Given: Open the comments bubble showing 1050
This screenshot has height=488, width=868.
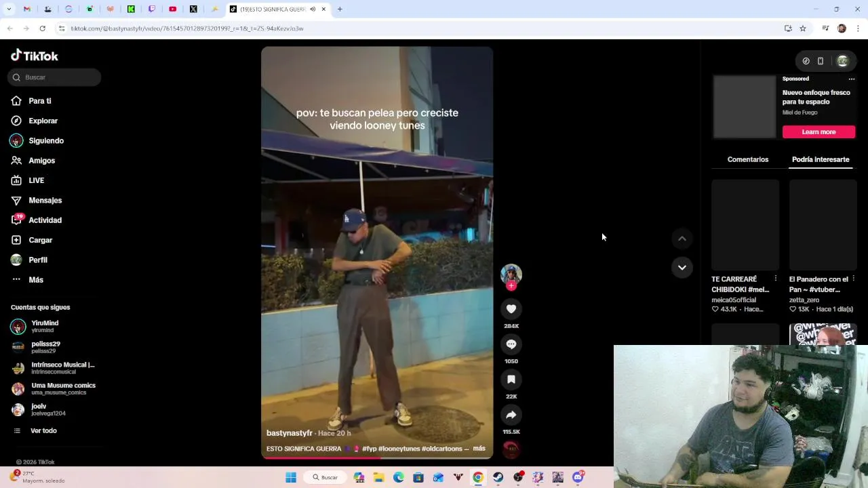Looking at the screenshot, I should click(511, 344).
